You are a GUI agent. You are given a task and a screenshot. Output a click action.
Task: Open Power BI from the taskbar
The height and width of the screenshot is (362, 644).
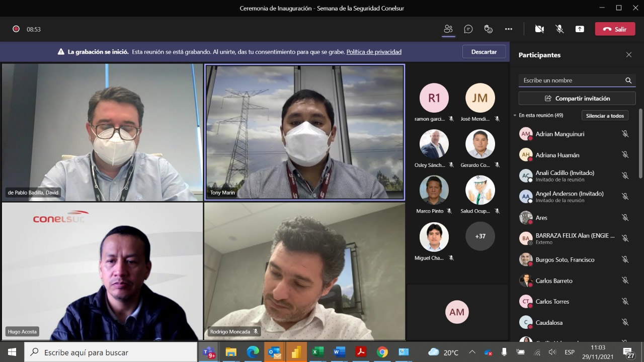tap(296, 352)
